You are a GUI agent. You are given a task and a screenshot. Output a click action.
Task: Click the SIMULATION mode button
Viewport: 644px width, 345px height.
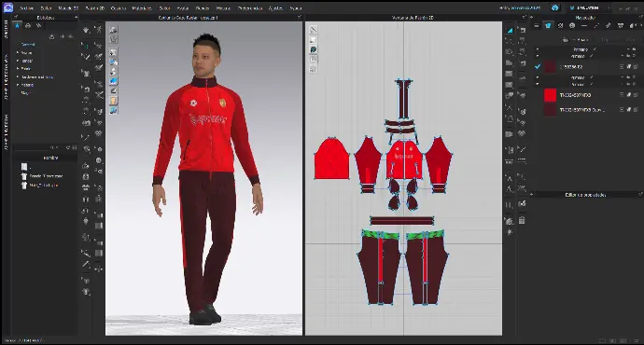click(x=586, y=7)
